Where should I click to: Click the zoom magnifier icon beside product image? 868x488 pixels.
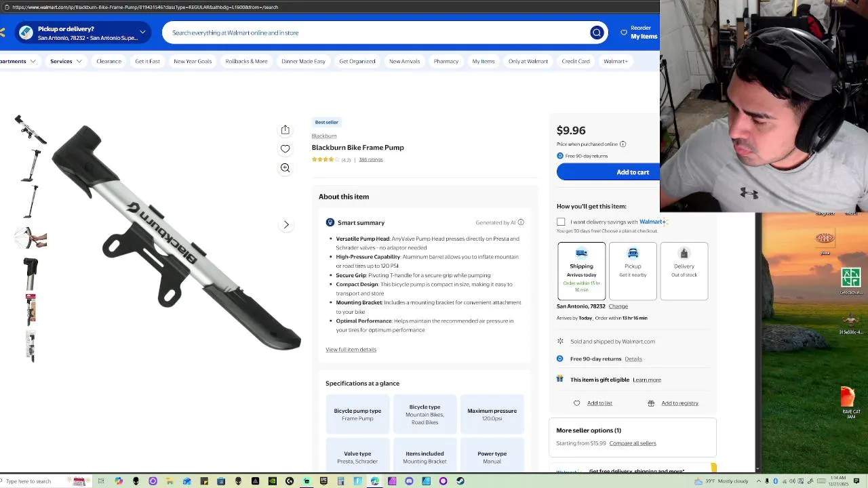285,167
